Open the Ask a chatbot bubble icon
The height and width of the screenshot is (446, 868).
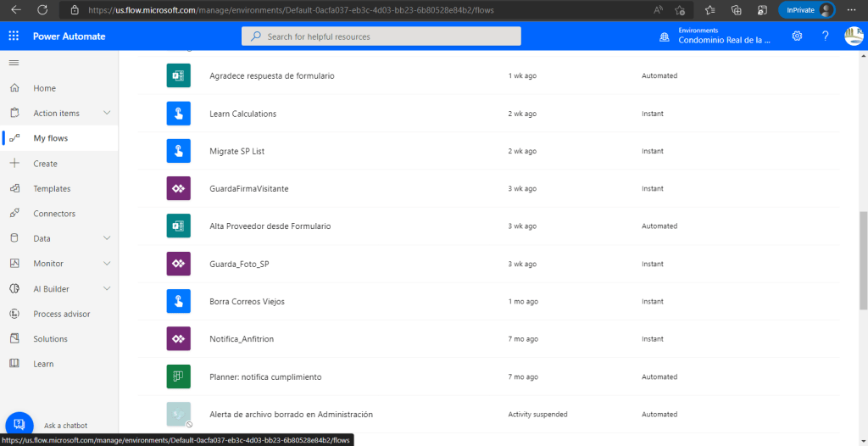19,425
